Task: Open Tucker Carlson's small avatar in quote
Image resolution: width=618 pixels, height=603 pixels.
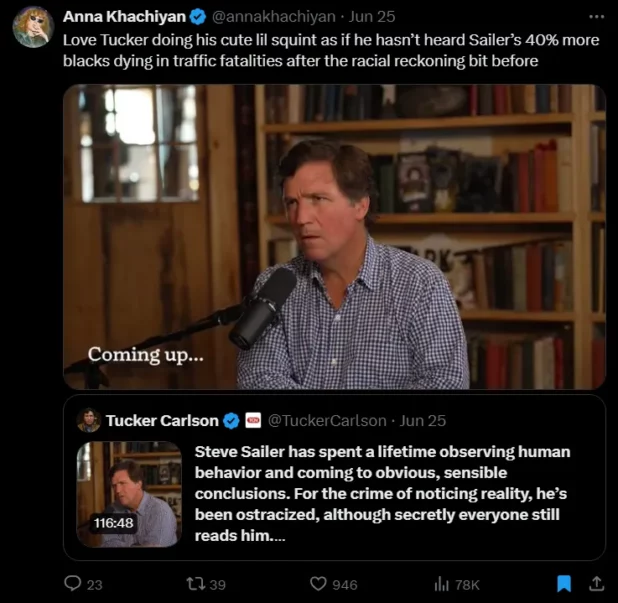Action: click(x=88, y=421)
